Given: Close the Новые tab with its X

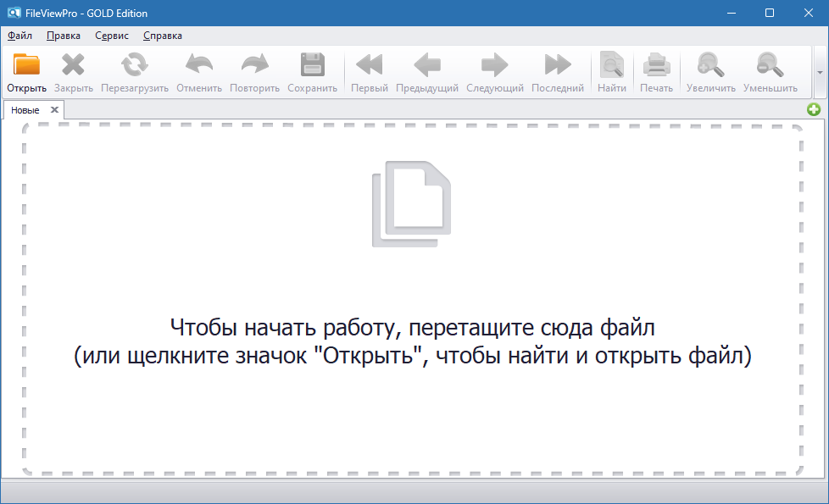Looking at the screenshot, I should [54, 110].
